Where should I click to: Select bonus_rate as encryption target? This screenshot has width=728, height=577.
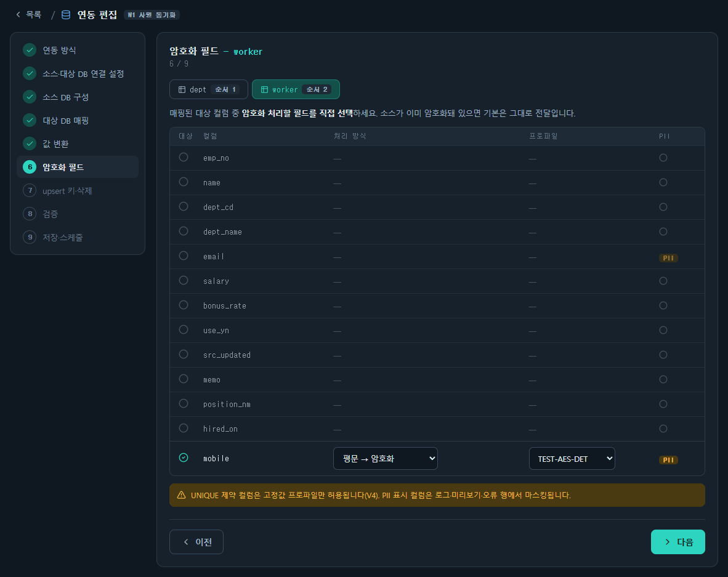(184, 305)
